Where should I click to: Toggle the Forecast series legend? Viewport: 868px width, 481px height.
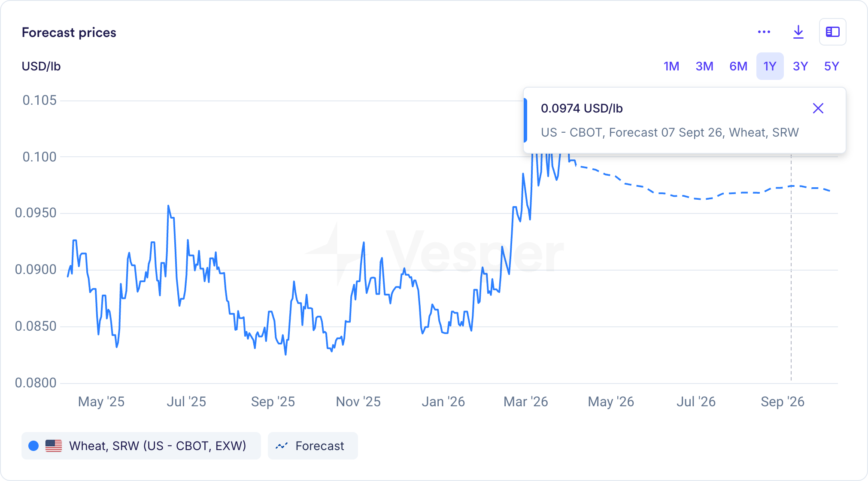pyautogui.click(x=319, y=446)
